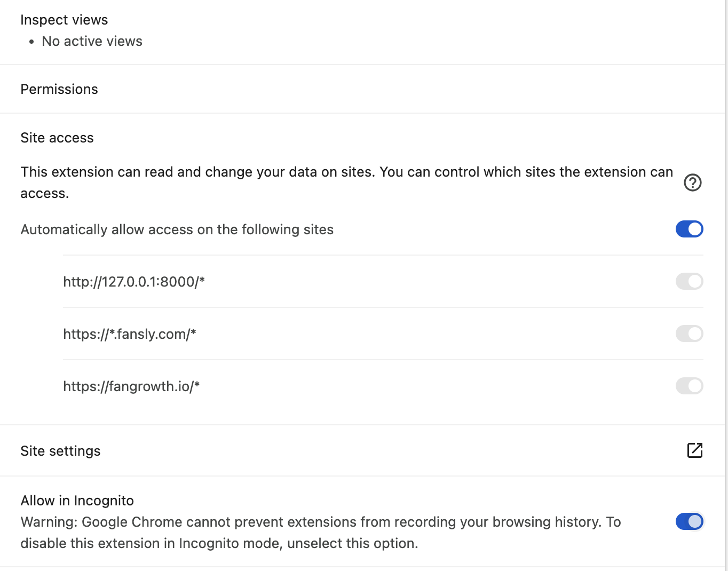Click the Permissions section heading
This screenshot has width=728, height=571.
tap(59, 89)
